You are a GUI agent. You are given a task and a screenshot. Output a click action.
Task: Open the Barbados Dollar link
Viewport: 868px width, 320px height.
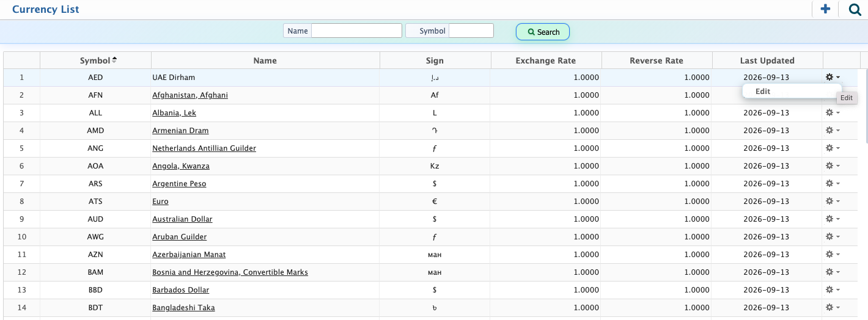[181, 290]
